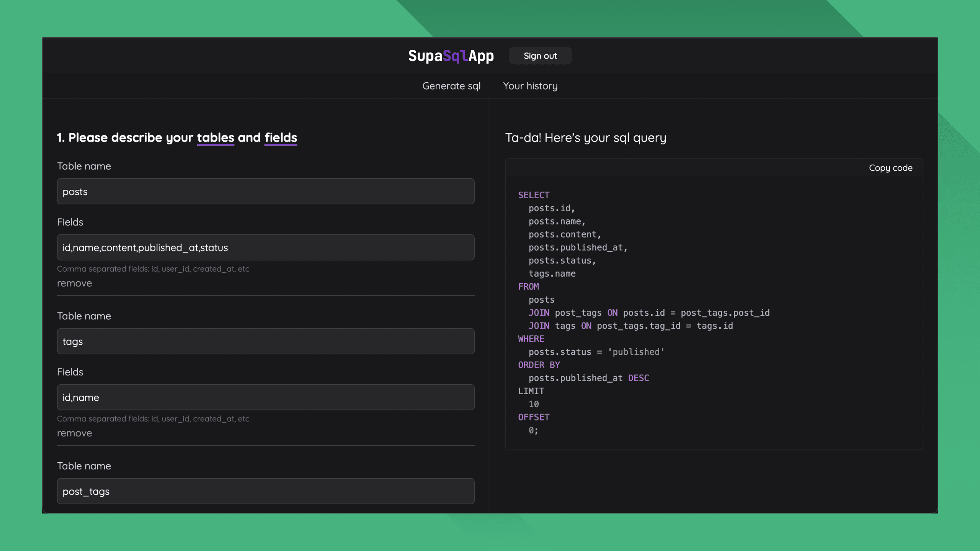Click the OFFSET keyword in generated query
980x551 pixels.
pyautogui.click(x=533, y=417)
